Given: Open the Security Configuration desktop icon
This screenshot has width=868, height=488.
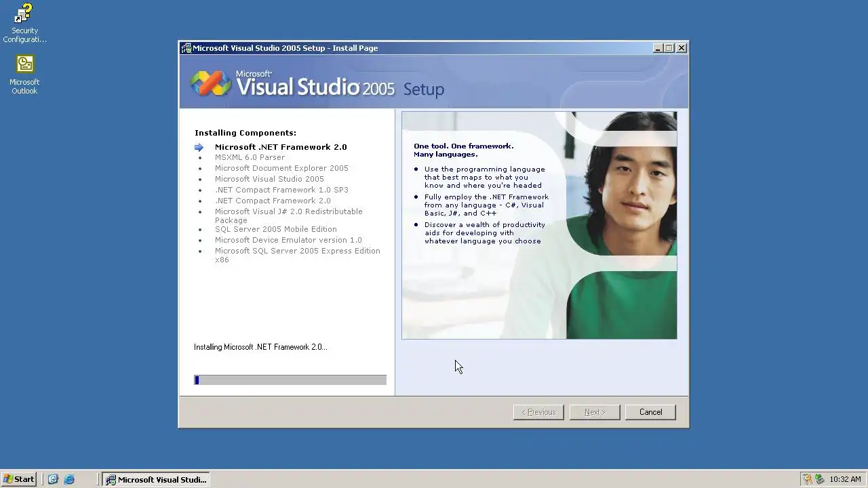Looking at the screenshot, I should [24, 24].
